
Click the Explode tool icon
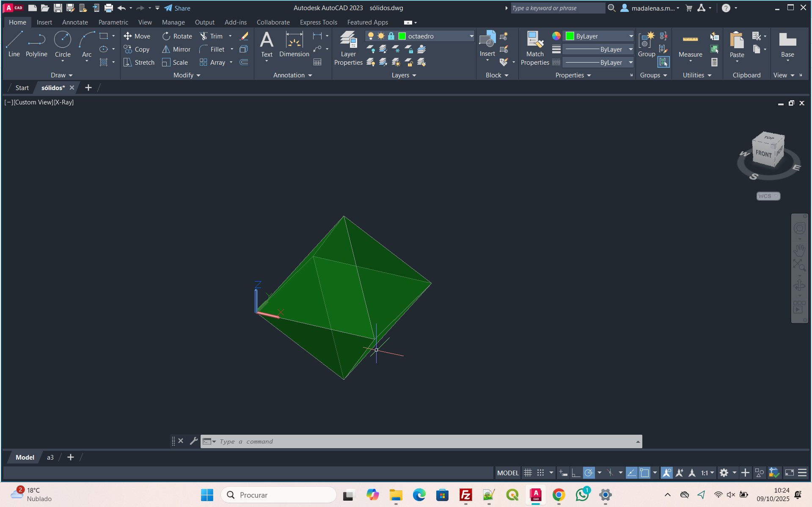(244, 49)
